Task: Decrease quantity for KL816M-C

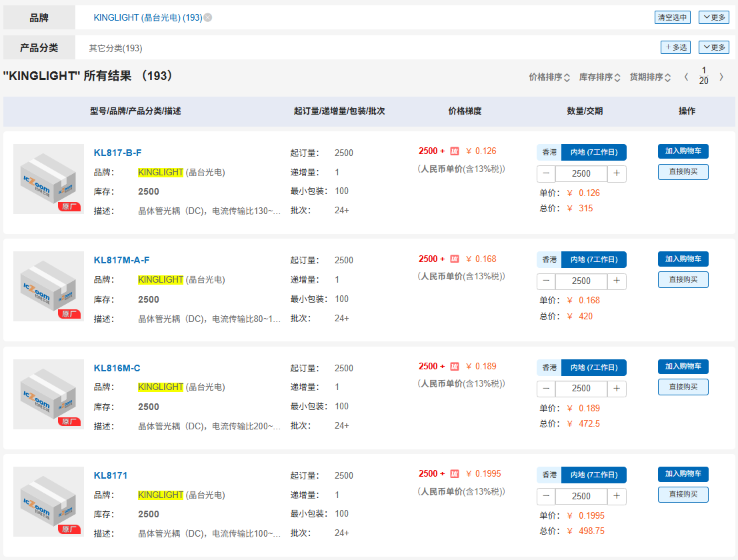Action: click(546, 389)
